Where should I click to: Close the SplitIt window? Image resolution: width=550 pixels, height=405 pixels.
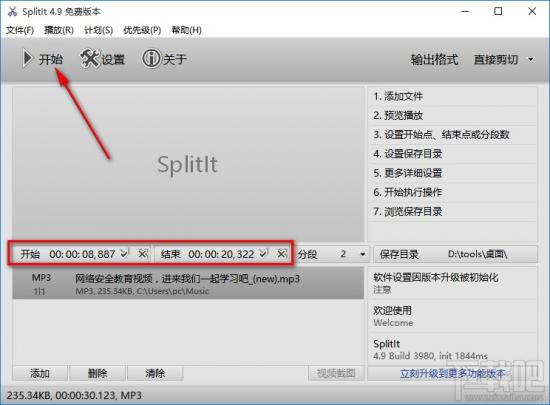pyautogui.click(x=532, y=11)
